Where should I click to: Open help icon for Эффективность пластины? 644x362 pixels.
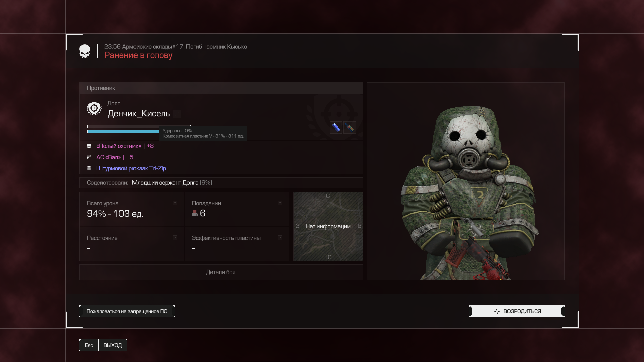(x=280, y=238)
